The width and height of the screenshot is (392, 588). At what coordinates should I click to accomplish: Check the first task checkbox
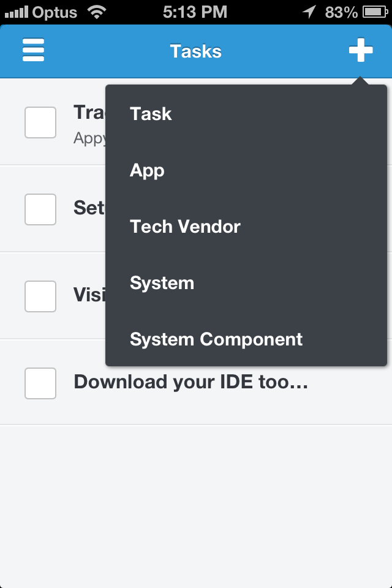click(40, 122)
